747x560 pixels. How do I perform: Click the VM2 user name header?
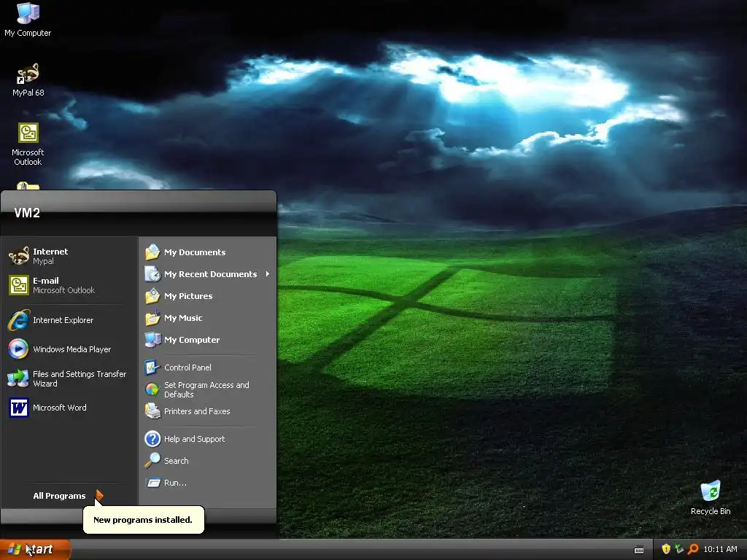(x=27, y=213)
